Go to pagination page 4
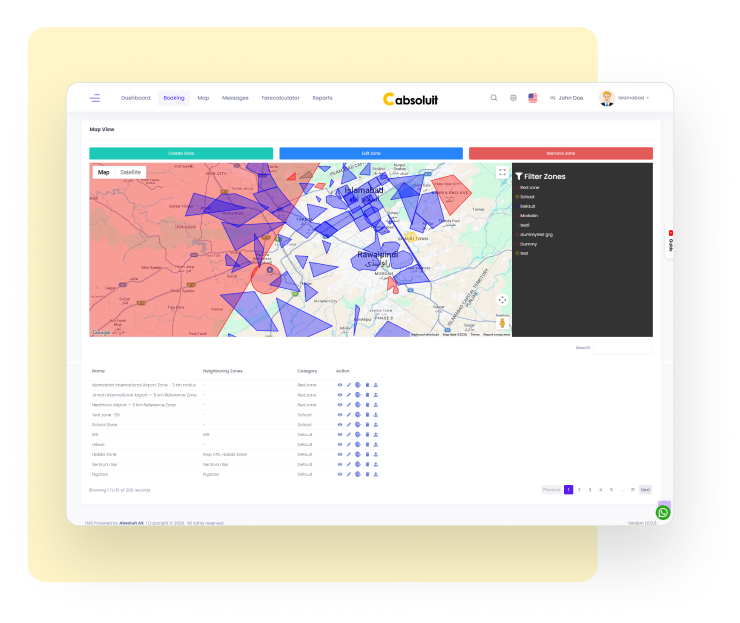 pos(600,490)
